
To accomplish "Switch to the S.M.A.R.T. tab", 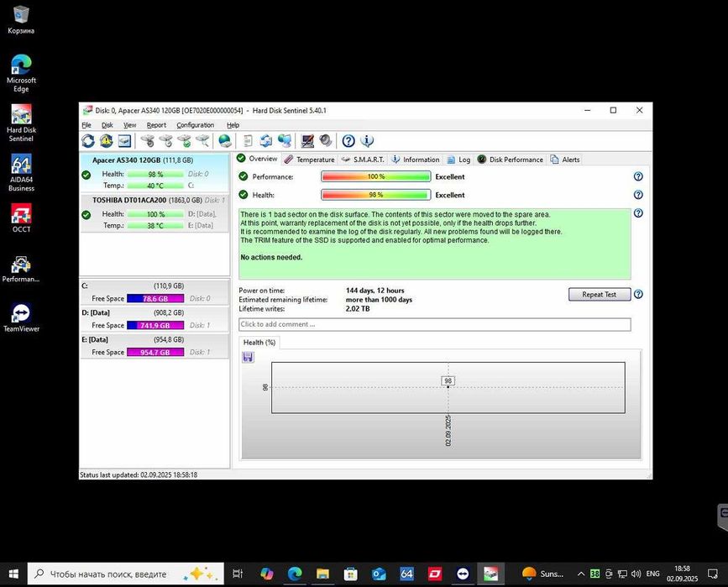I will pos(363,160).
